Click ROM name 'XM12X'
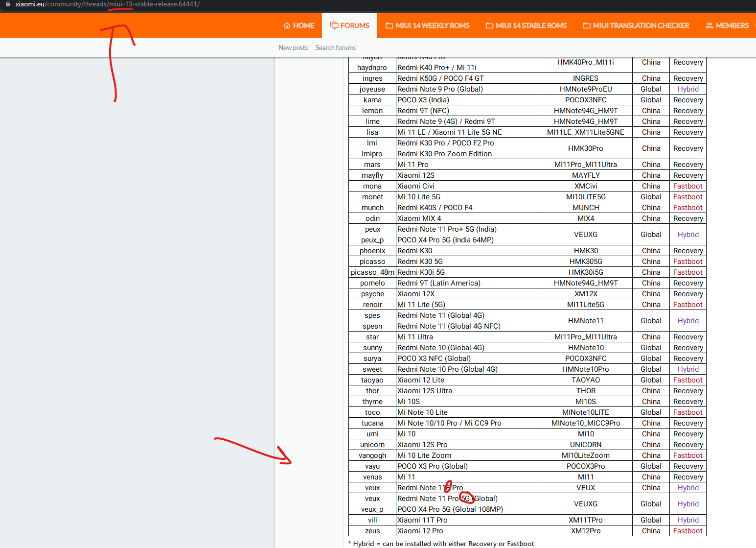Viewport: 756px width, 548px height. [586, 294]
